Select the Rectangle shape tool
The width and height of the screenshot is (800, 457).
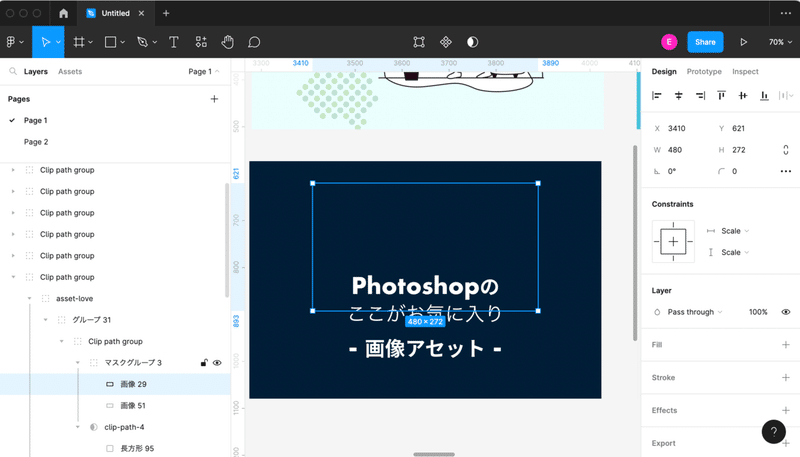[110, 42]
